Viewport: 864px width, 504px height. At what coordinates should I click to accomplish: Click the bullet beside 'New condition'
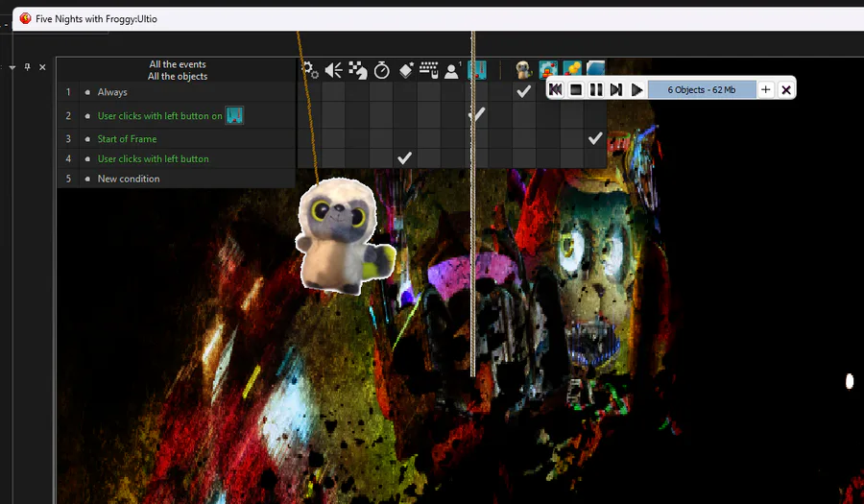click(x=87, y=179)
